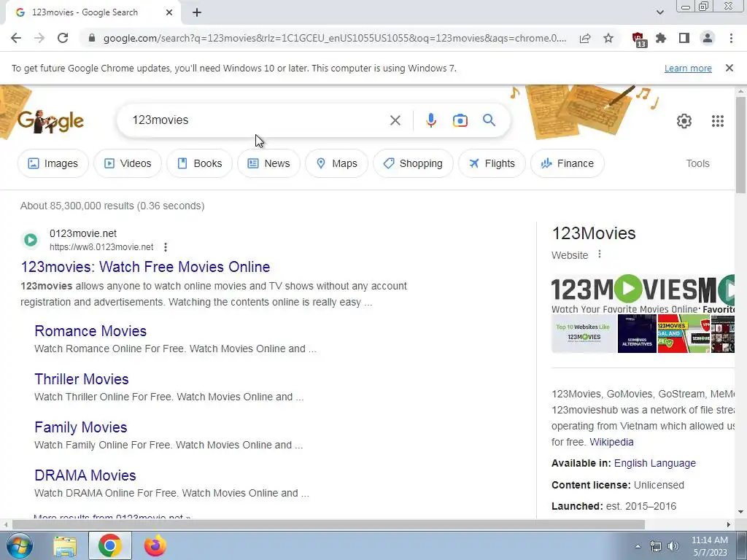This screenshot has width=747, height=560.
Task: Start voice search with the microphone icon
Action: (430, 120)
